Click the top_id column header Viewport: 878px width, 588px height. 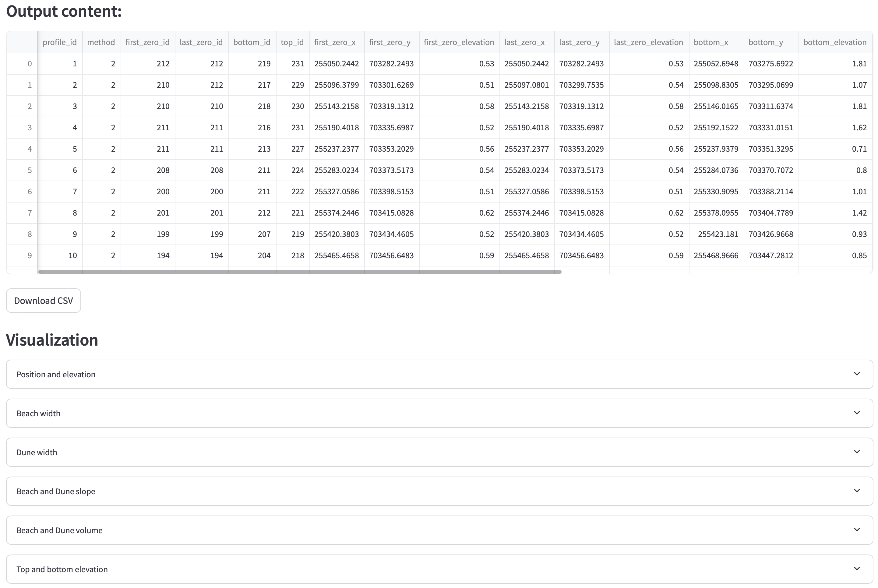tap(293, 42)
